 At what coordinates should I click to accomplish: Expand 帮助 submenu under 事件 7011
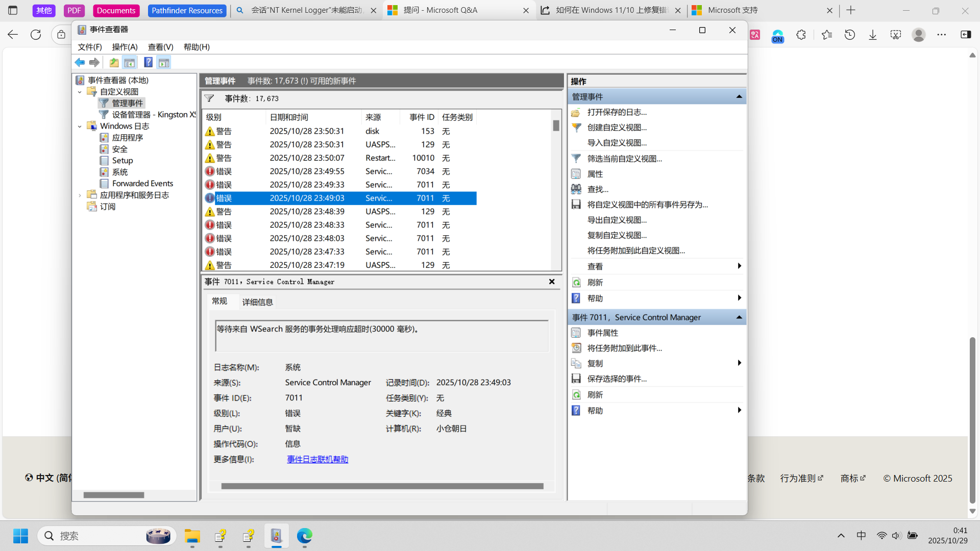click(739, 410)
